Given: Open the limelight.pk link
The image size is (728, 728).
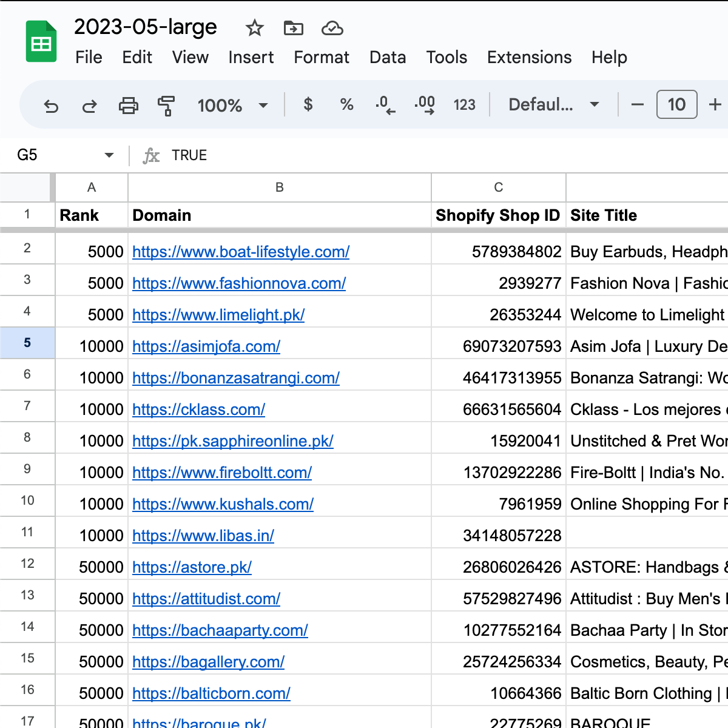Looking at the screenshot, I should [x=218, y=315].
